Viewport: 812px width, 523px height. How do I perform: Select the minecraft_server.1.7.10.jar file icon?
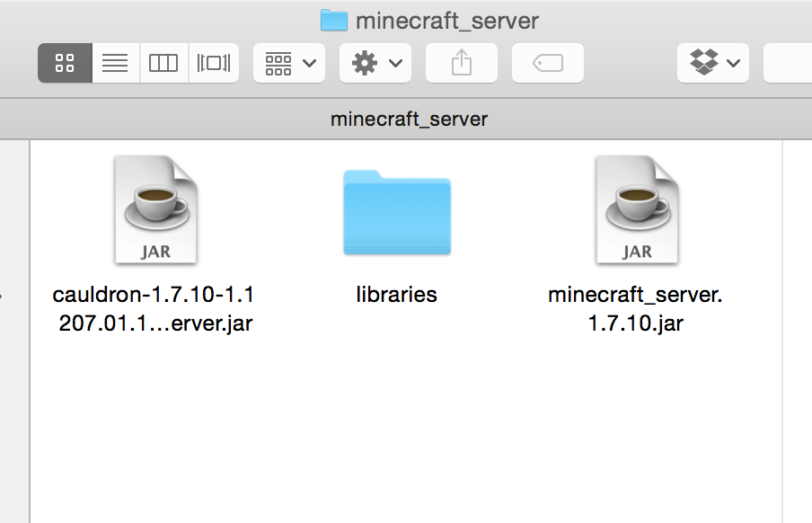point(637,210)
